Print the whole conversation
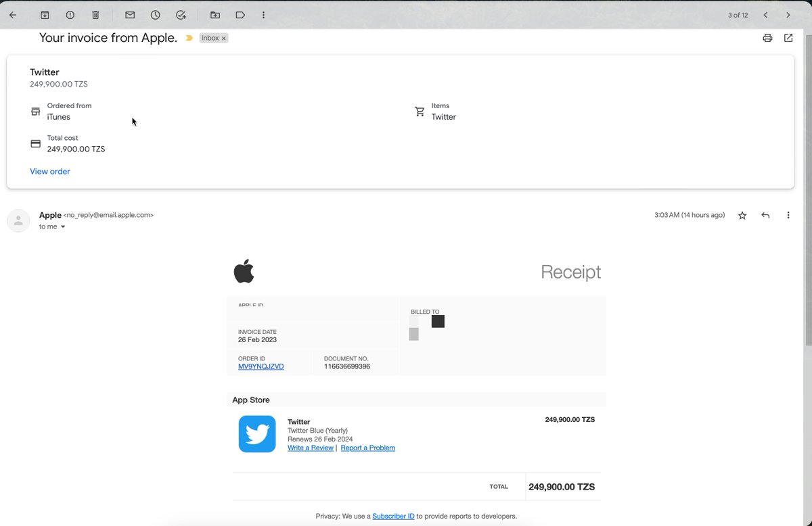812x526 pixels. tap(767, 38)
